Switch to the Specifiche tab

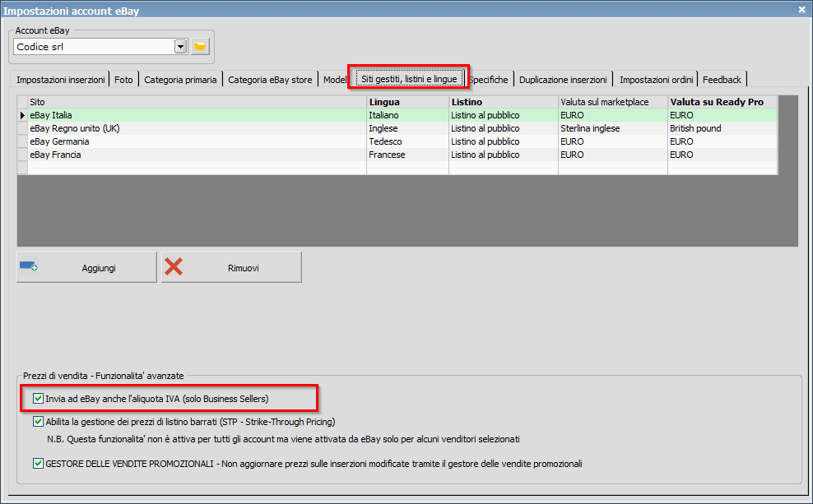pos(489,80)
